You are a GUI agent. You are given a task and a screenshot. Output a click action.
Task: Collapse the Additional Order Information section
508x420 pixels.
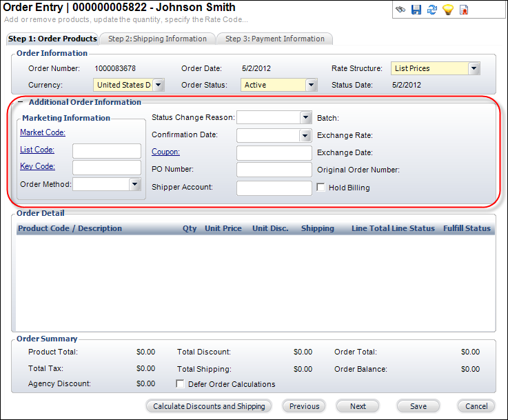(20, 102)
